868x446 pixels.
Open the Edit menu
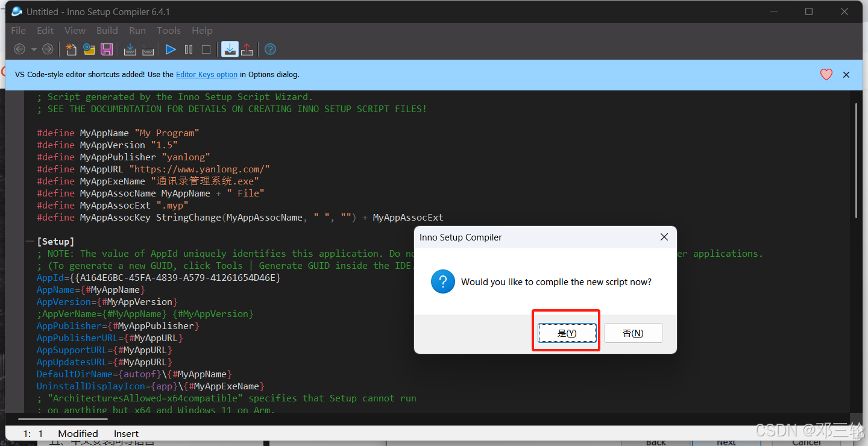pyautogui.click(x=45, y=30)
